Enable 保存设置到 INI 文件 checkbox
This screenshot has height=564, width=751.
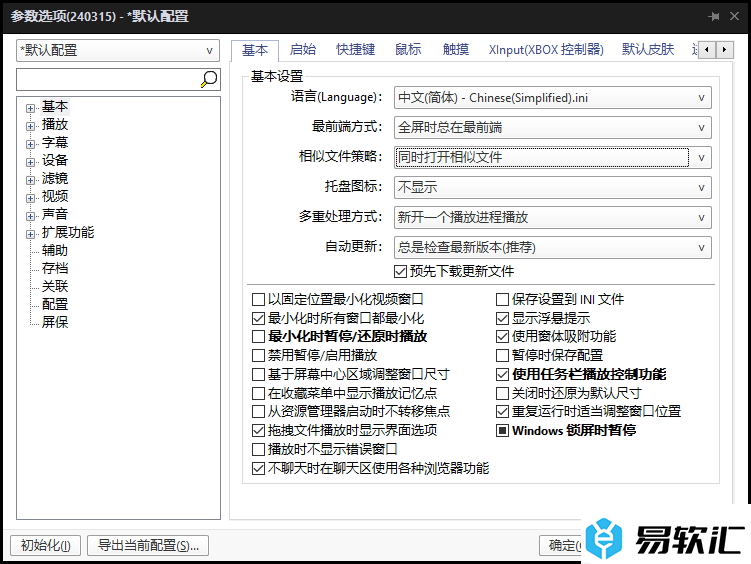click(503, 299)
